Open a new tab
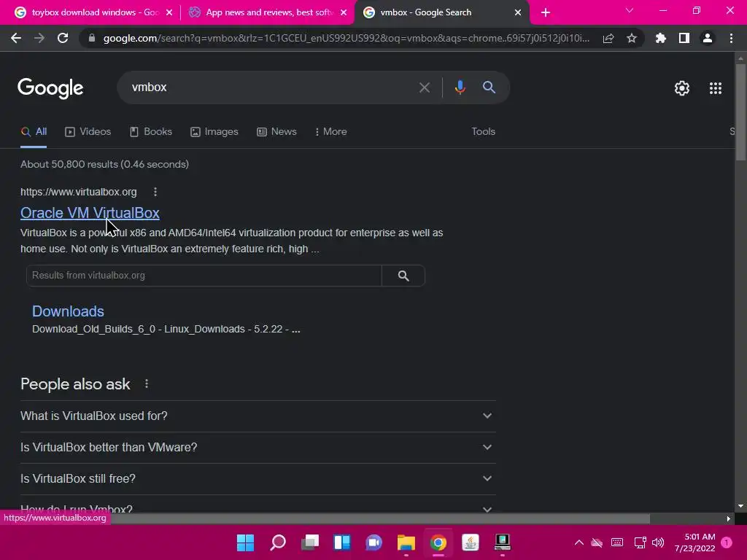 (546, 12)
